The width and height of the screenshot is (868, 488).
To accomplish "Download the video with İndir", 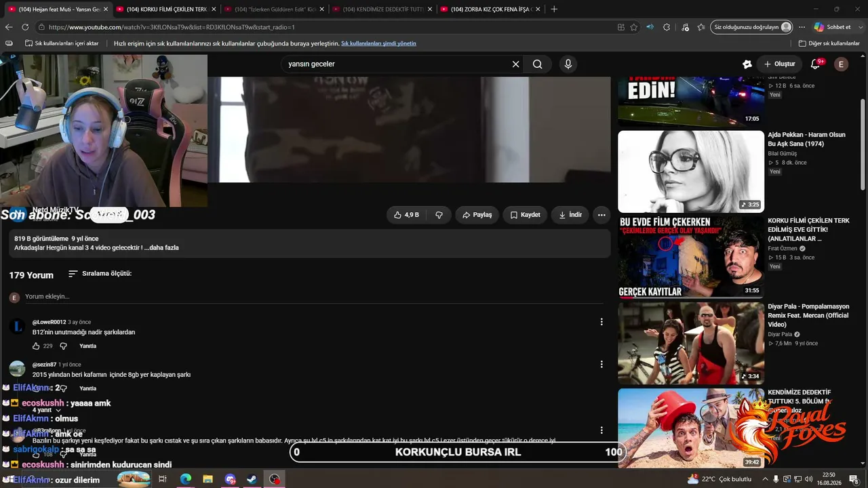I will pos(570,215).
